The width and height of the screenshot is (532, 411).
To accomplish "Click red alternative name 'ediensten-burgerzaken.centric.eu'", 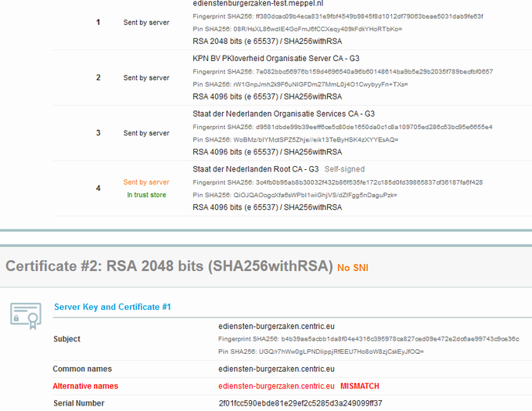I will click(x=276, y=386).
